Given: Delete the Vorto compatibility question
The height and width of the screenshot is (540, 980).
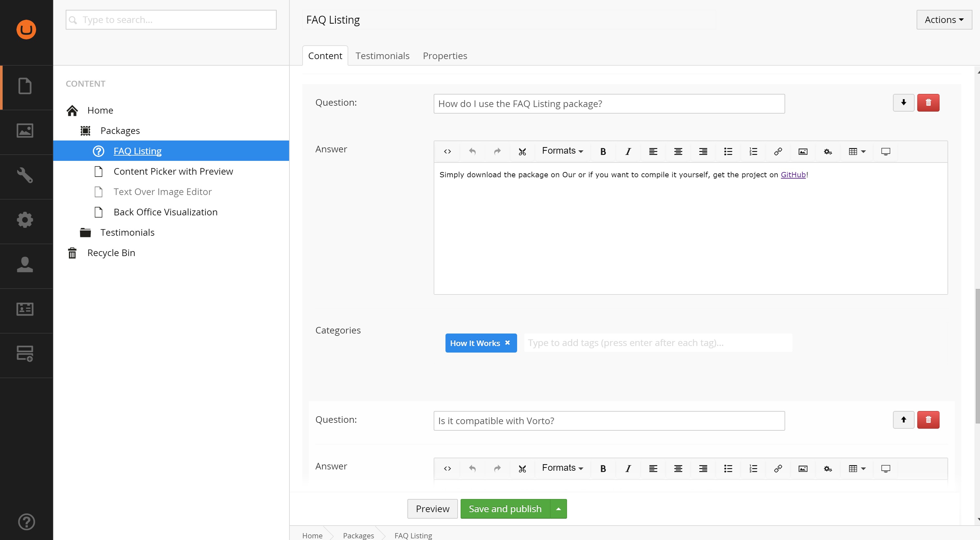Looking at the screenshot, I should (x=928, y=420).
